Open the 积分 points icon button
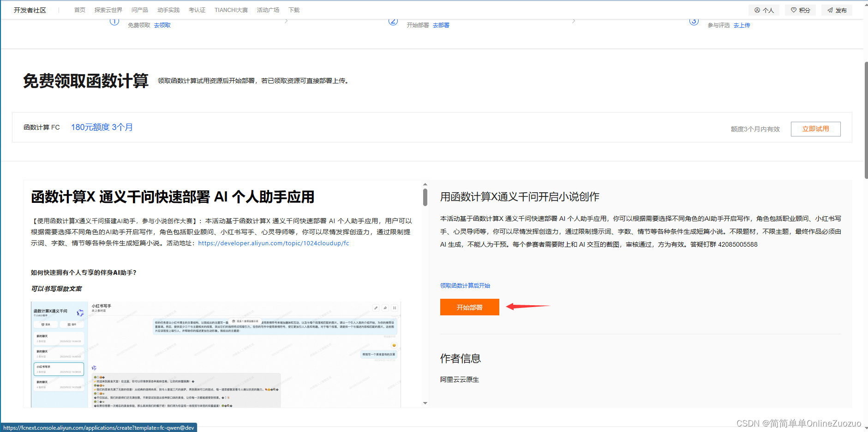868x432 pixels. (x=800, y=10)
